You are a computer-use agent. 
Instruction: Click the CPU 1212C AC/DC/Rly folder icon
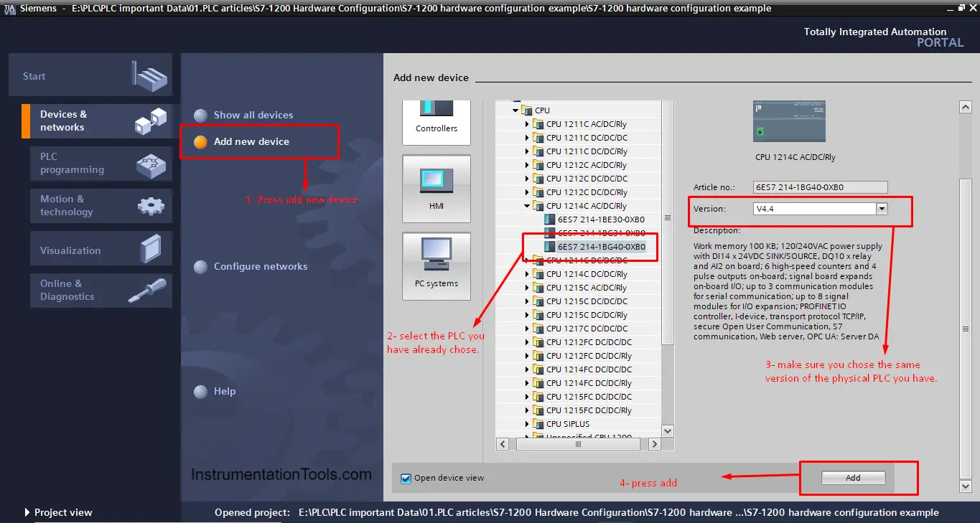[538, 165]
